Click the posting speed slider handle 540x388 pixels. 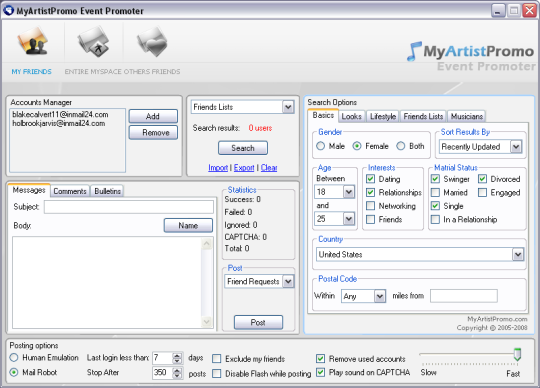click(x=517, y=354)
